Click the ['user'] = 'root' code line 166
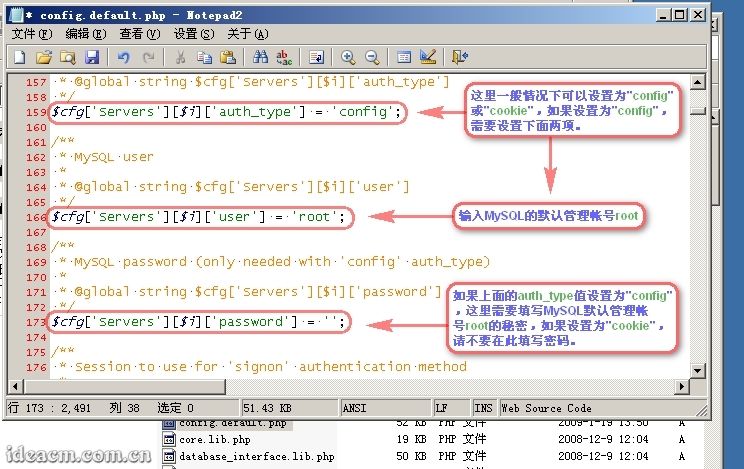Image resolution: width=744 pixels, height=469 pixels. click(x=198, y=217)
